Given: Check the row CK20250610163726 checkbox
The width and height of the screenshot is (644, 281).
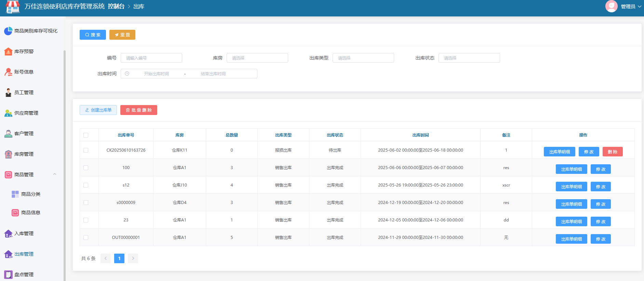Looking at the screenshot, I should (x=86, y=150).
